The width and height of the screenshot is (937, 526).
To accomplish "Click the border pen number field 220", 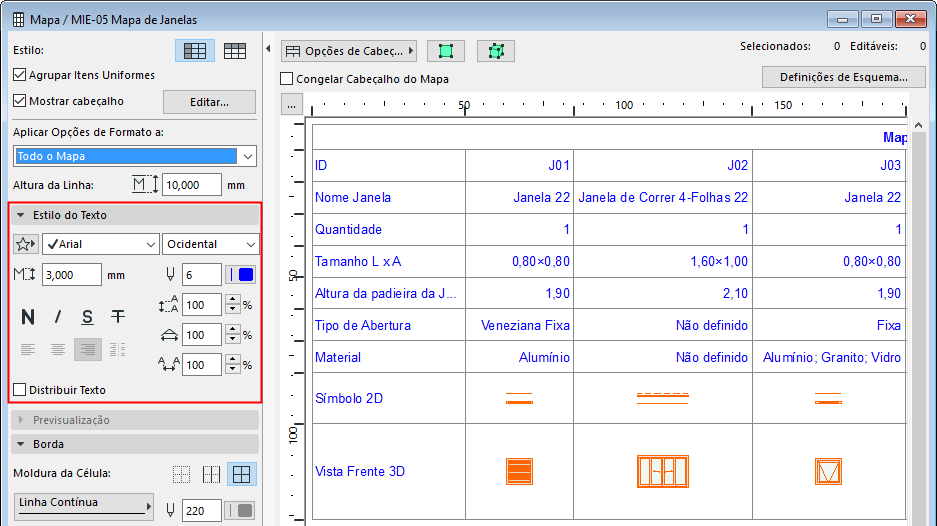I will (x=202, y=510).
